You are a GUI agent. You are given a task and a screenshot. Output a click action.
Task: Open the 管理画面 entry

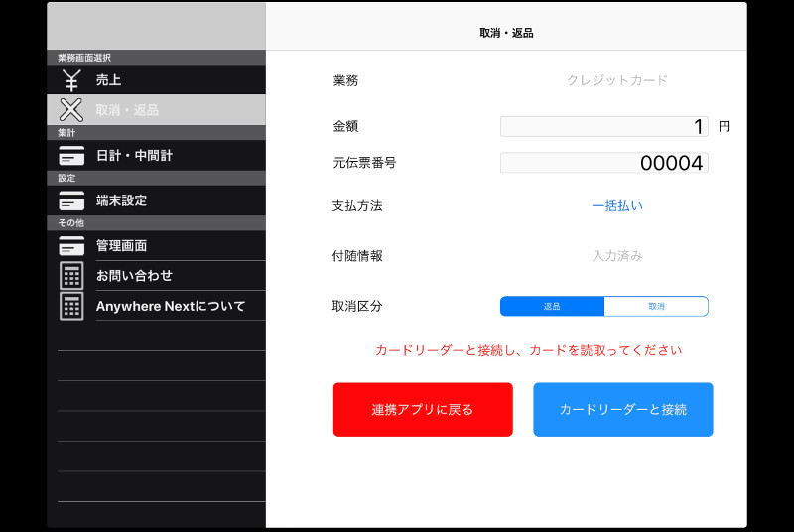pyautogui.click(x=156, y=245)
